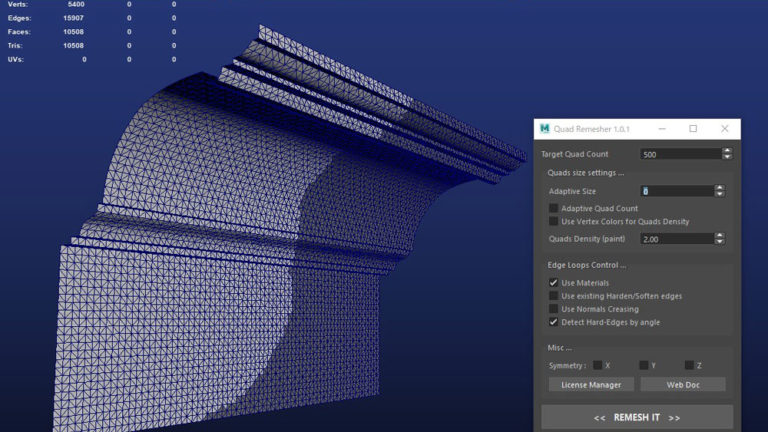Close the Quad Remesher window

coord(725,129)
